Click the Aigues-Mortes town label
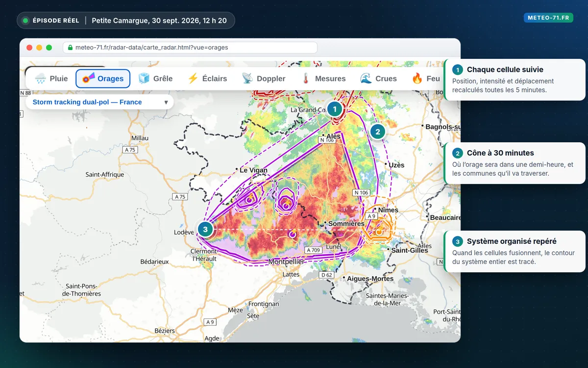588x368 pixels. tap(371, 278)
